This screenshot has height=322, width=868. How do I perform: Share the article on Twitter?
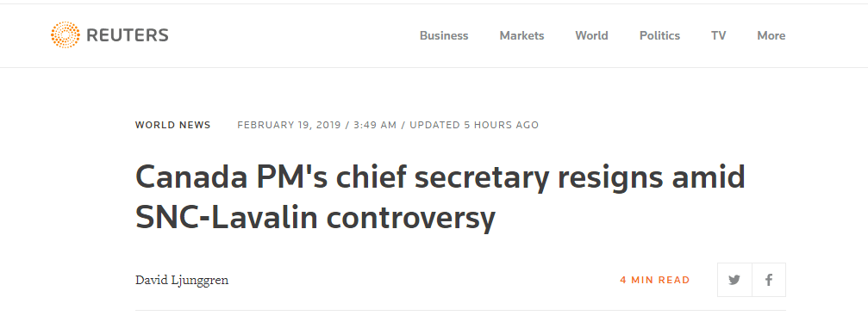coord(734,280)
